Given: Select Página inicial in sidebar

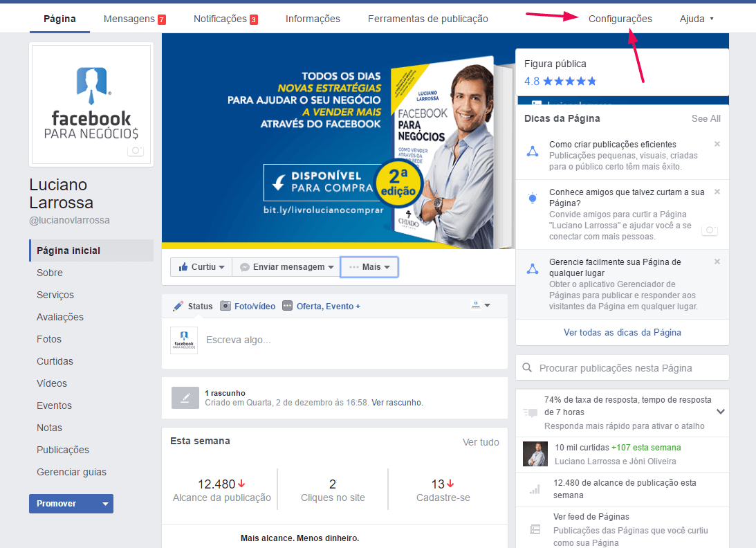Looking at the screenshot, I should click(x=91, y=250).
